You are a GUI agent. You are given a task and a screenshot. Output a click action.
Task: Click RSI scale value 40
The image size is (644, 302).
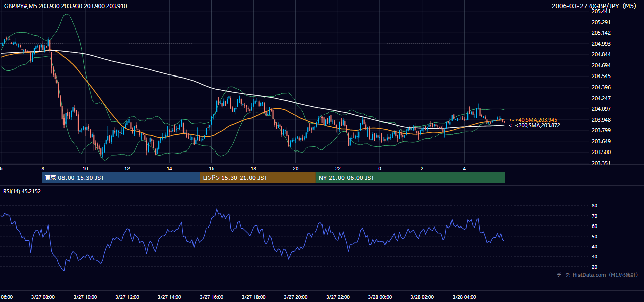pos(594,246)
